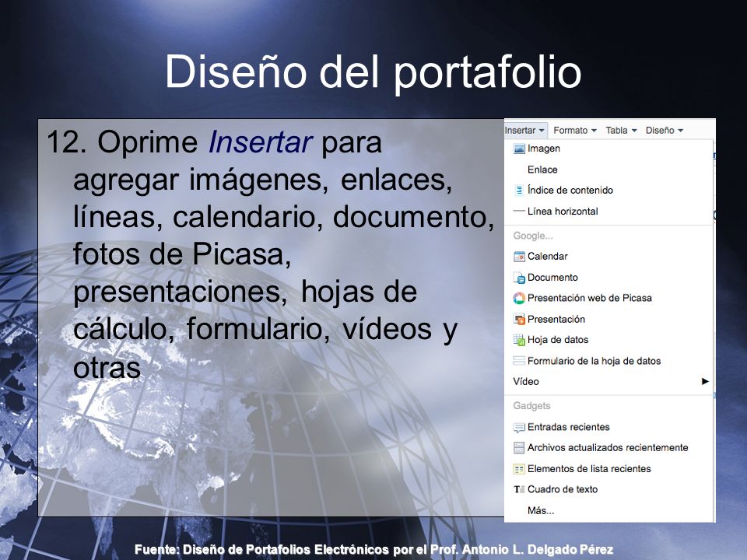Click the Archivos actualizados icon
Screen dimensions: 747x560
click(x=519, y=448)
